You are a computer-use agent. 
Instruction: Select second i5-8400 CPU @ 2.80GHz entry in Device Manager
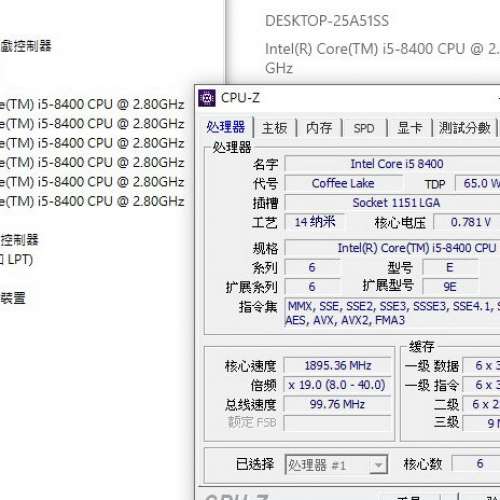coord(92,124)
